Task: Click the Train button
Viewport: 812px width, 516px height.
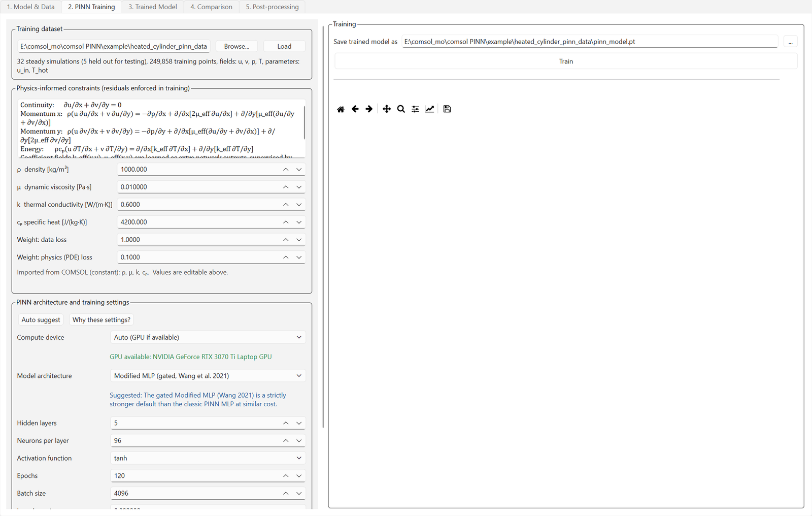Action: [566, 61]
